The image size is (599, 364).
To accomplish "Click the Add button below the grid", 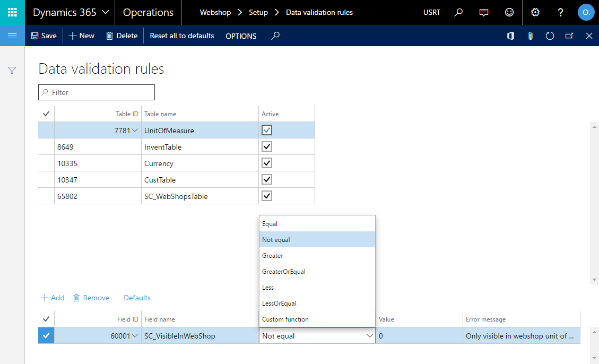I will tap(53, 298).
